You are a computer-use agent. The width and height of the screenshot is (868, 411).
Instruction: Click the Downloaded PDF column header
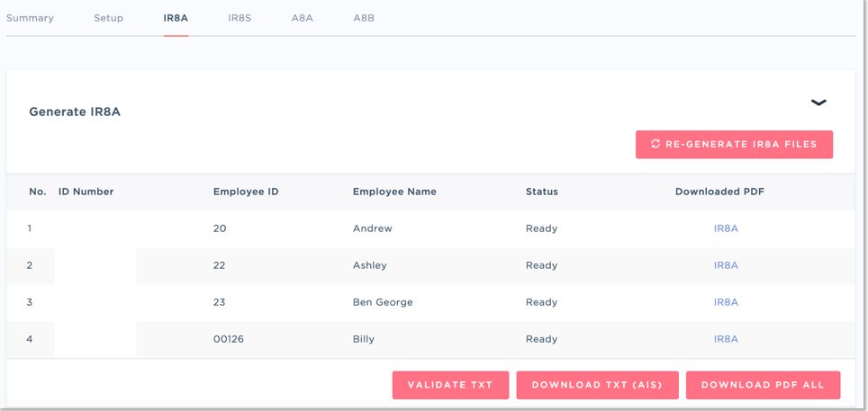pyautogui.click(x=720, y=192)
